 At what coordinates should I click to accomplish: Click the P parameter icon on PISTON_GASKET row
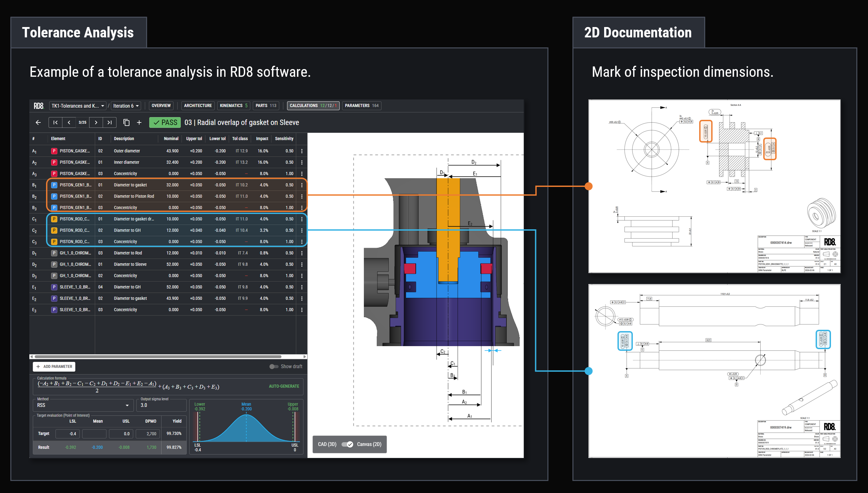[x=54, y=151]
